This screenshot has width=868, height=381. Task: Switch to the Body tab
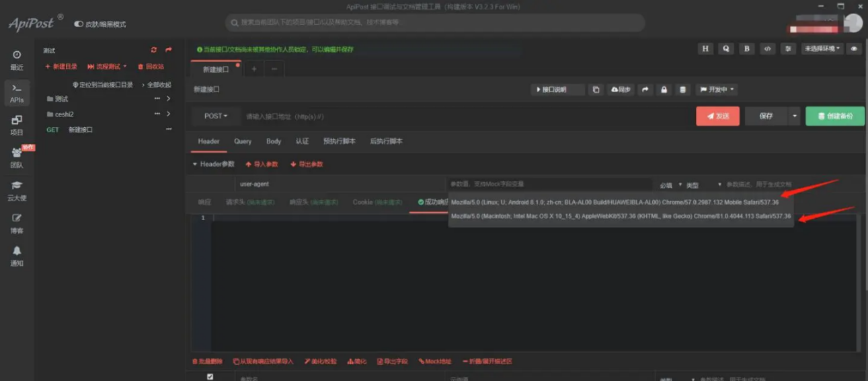pyautogui.click(x=274, y=141)
